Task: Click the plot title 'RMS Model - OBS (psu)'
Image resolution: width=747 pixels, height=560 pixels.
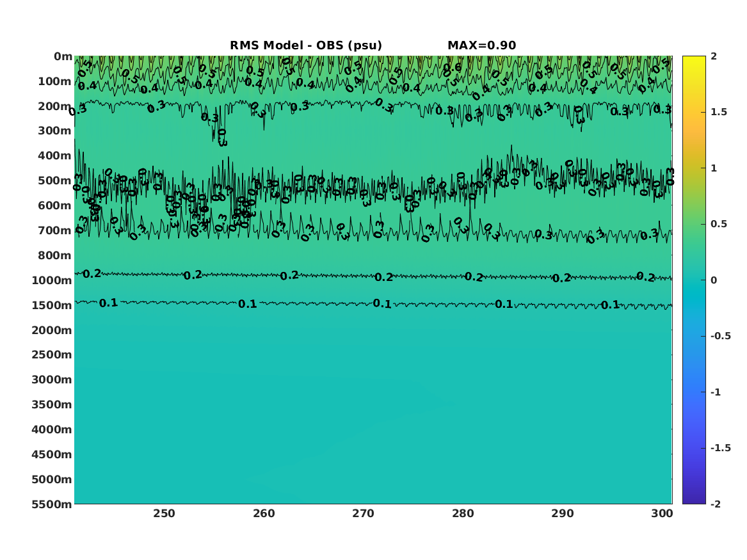Action: tap(306, 45)
